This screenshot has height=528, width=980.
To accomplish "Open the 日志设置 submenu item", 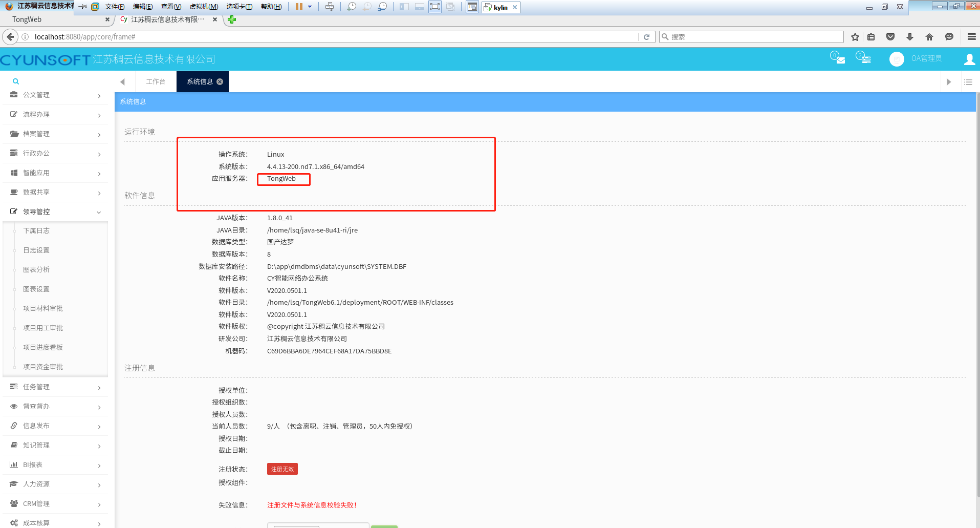I will [x=36, y=250].
